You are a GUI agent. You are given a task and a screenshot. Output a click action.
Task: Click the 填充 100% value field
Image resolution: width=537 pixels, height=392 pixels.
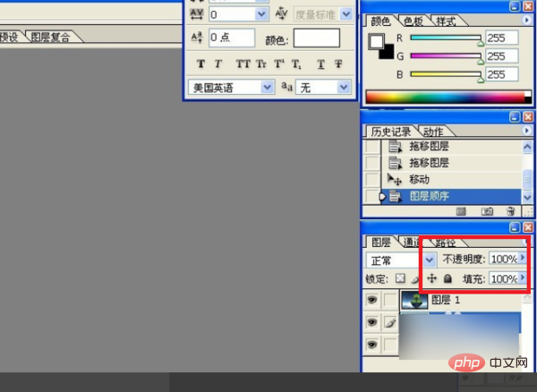pos(504,278)
